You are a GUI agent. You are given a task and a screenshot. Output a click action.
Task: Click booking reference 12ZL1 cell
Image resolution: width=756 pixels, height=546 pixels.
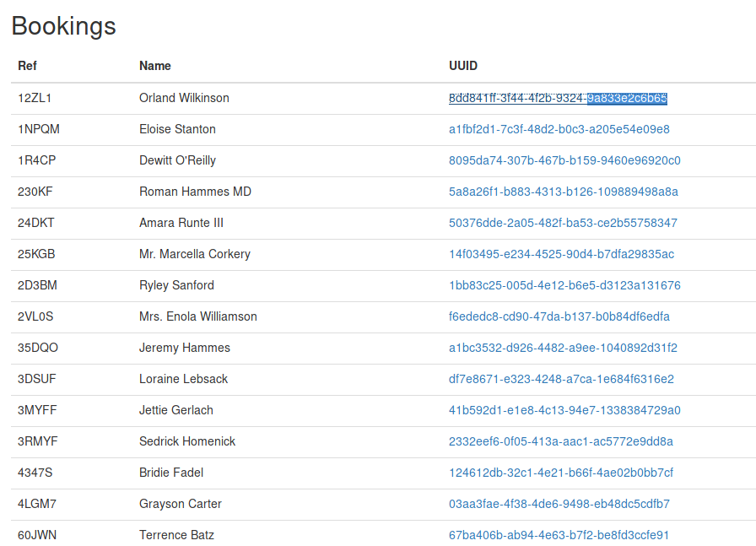(x=35, y=99)
